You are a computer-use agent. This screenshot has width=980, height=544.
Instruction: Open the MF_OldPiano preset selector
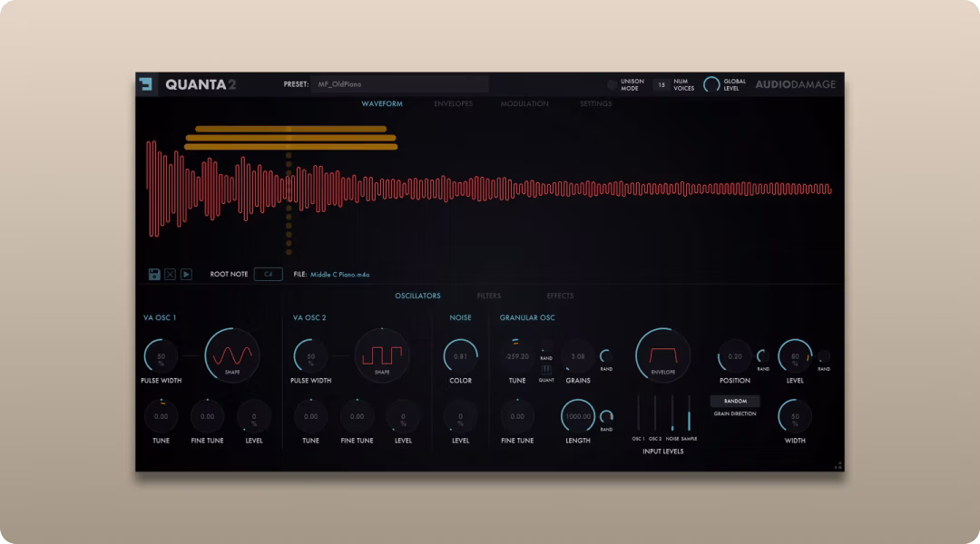point(399,84)
